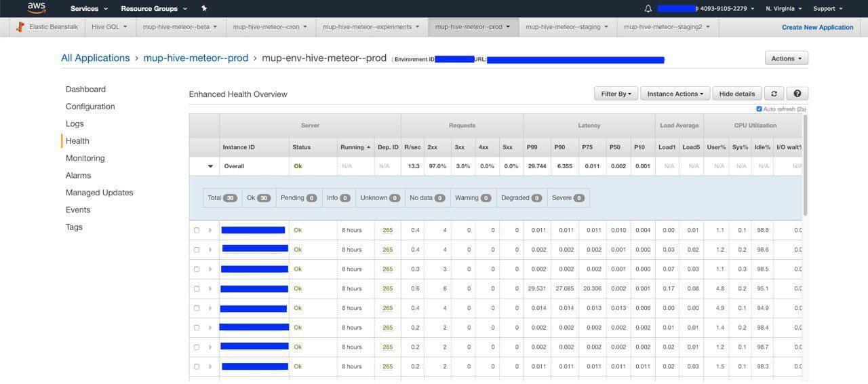Viewport: 868px width, 384px height.
Task: Collapse the Overall row arrow
Action: click(x=210, y=166)
